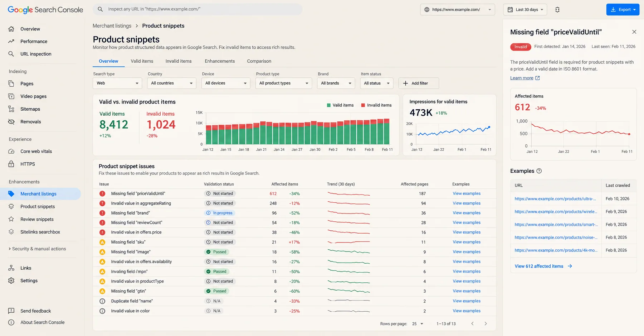This screenshot has height=336, width=644.
Task: Click the help icon next to Examples
Action: pyautogui.click(x=539, y=171)
